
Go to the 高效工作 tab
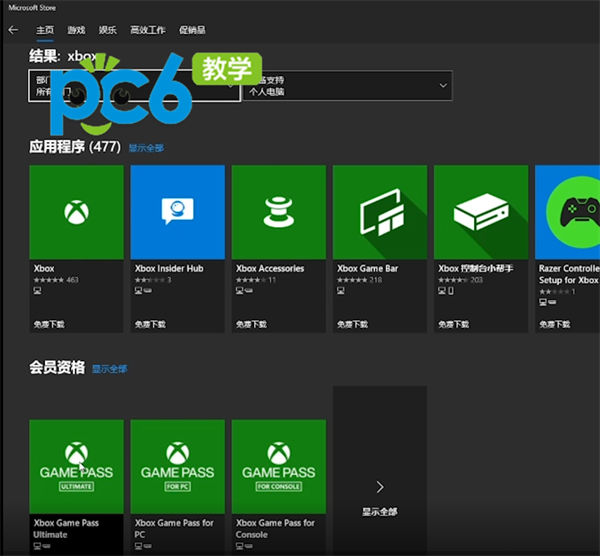[x=147, y=30]
